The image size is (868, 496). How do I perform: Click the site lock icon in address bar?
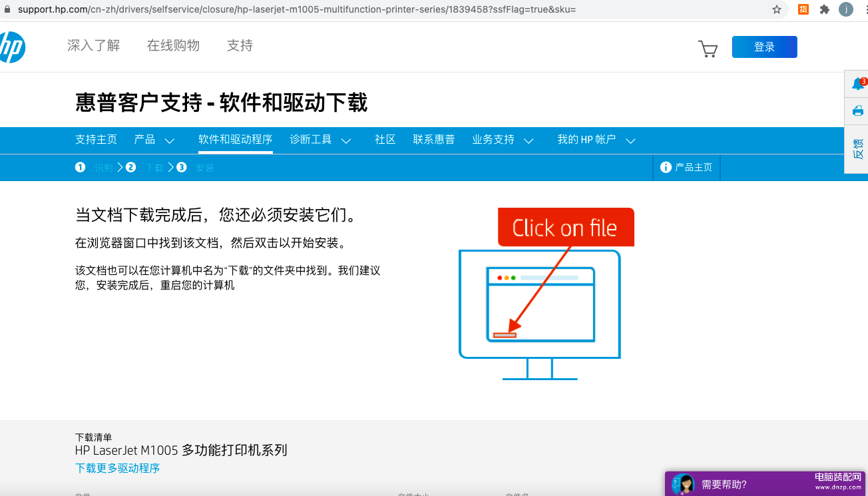[7, 9]
